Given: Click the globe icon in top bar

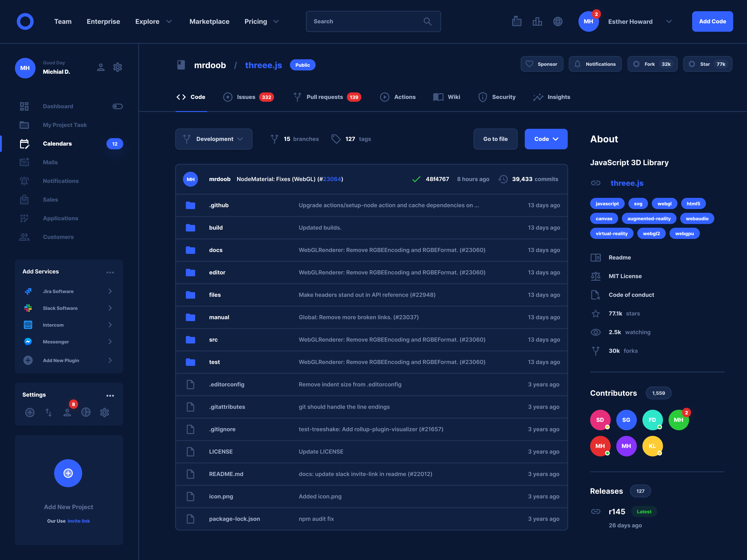Looking at the screenshot, I should point(557,21).
